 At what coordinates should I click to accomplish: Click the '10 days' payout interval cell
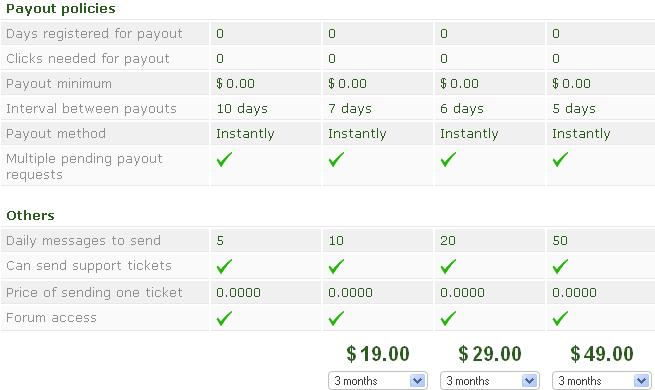click(x=266, y=109)
